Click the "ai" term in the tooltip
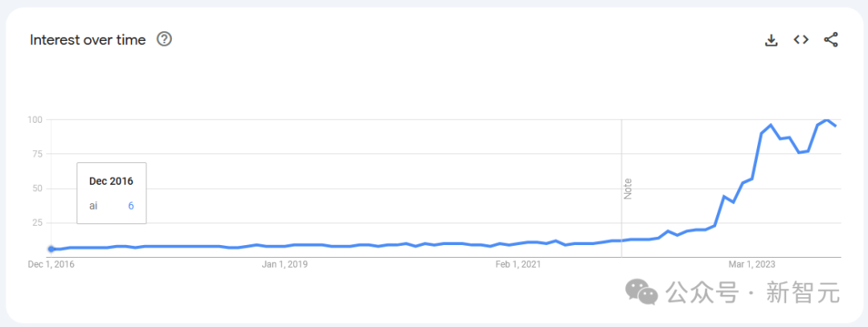This screenshot has height=327, width=868. pyautogui.click(x=93, y=206)
